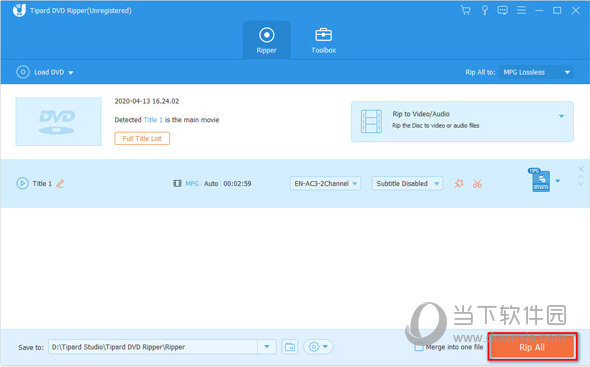Click the DVD disc thumbnail

pyautogui.click(x=58, y=122)
